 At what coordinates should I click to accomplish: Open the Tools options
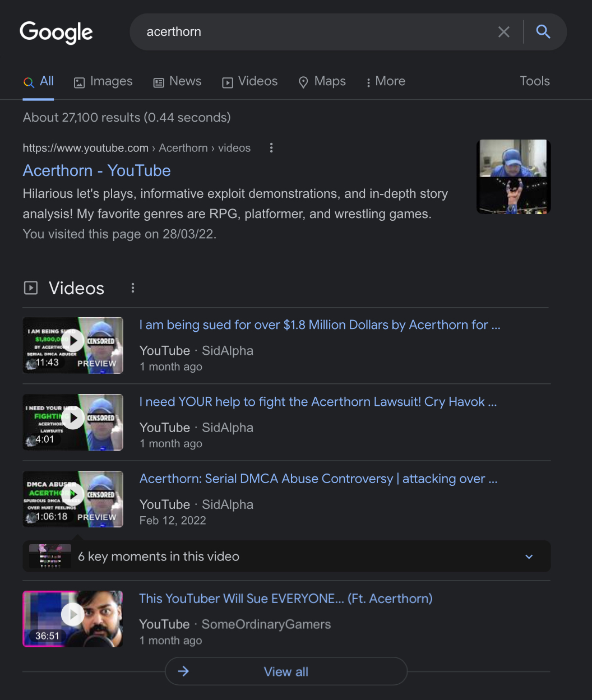click(535, 81)
